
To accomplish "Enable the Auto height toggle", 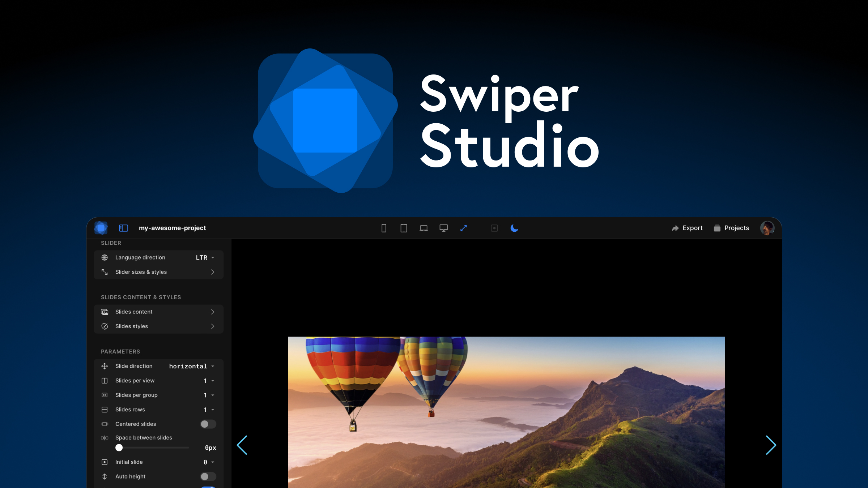I will (208, 476).
